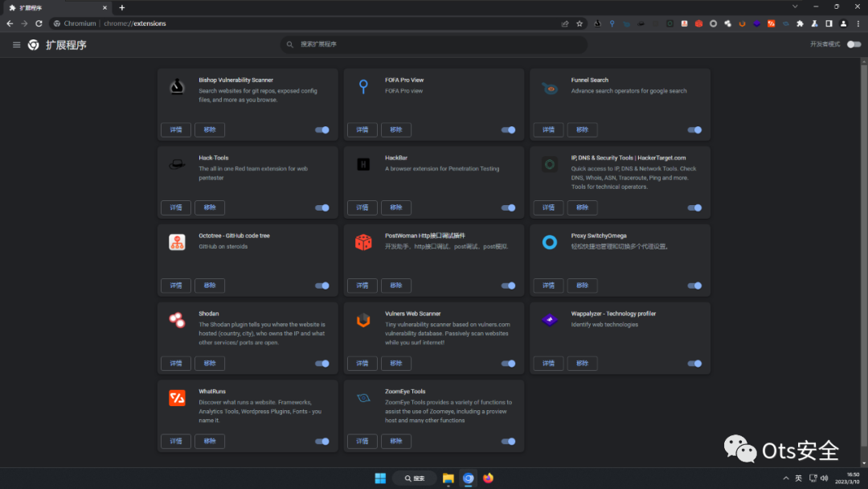The image size is (868, 489).
Task: Select the extensions page browser tab
Action: (x=56, y=8)
